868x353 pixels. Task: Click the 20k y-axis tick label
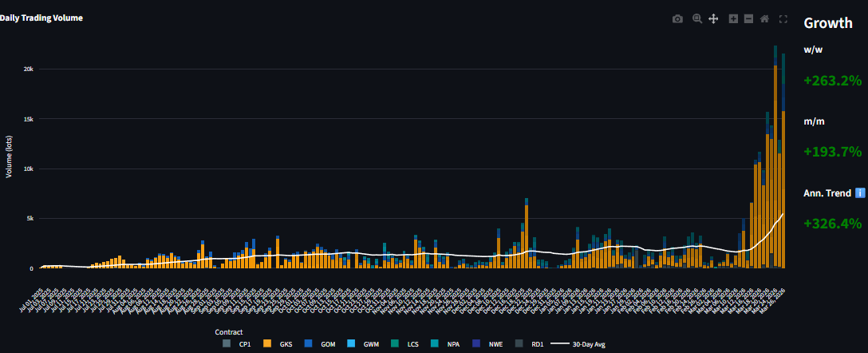pyautogui.click(x=28, y=69)
